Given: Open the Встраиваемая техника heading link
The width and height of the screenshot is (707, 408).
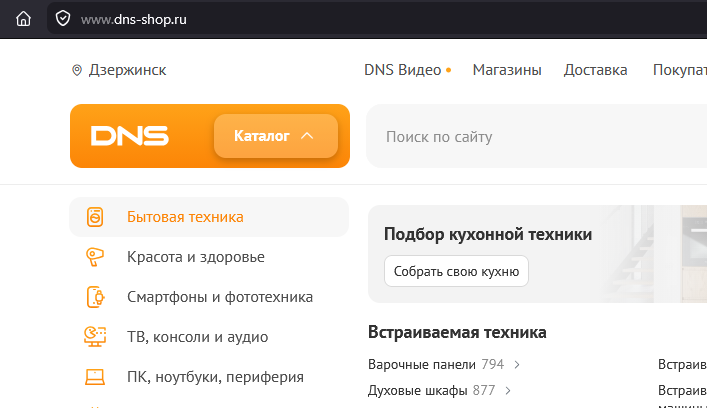Looking at the screenshot, I should (x=457, y=332).
